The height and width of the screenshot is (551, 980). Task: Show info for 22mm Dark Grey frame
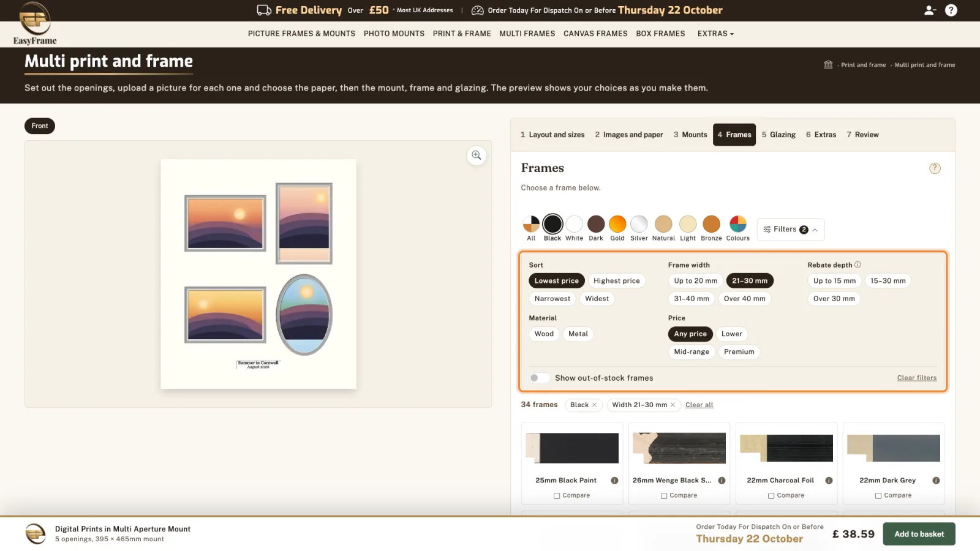(x=936, y=481)
